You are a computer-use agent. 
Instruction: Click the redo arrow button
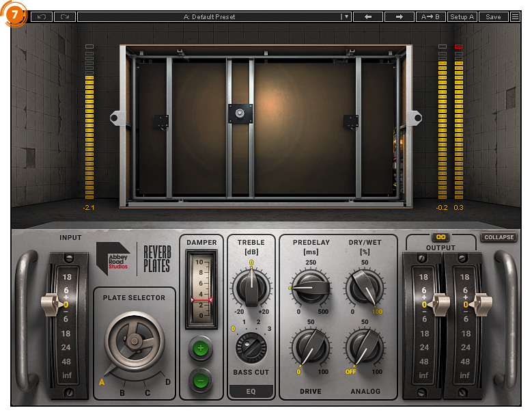pyautogui.click(x=65, y=16)
